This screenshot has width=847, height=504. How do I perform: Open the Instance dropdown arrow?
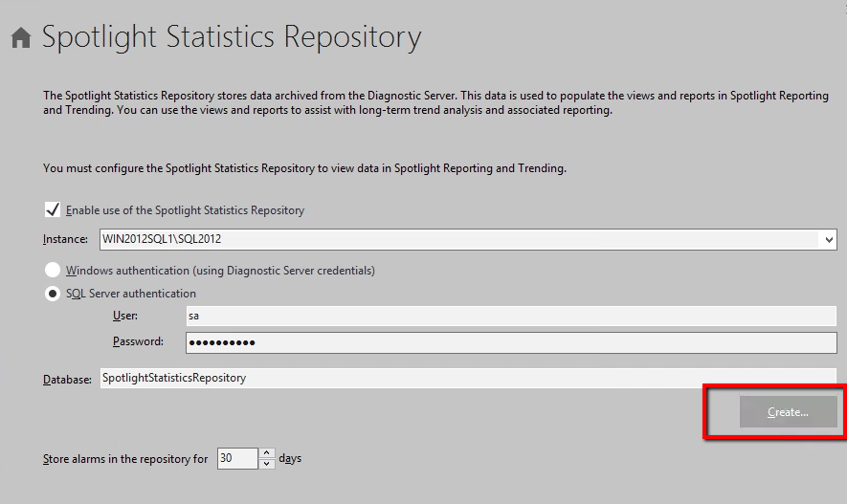[829, 239]
